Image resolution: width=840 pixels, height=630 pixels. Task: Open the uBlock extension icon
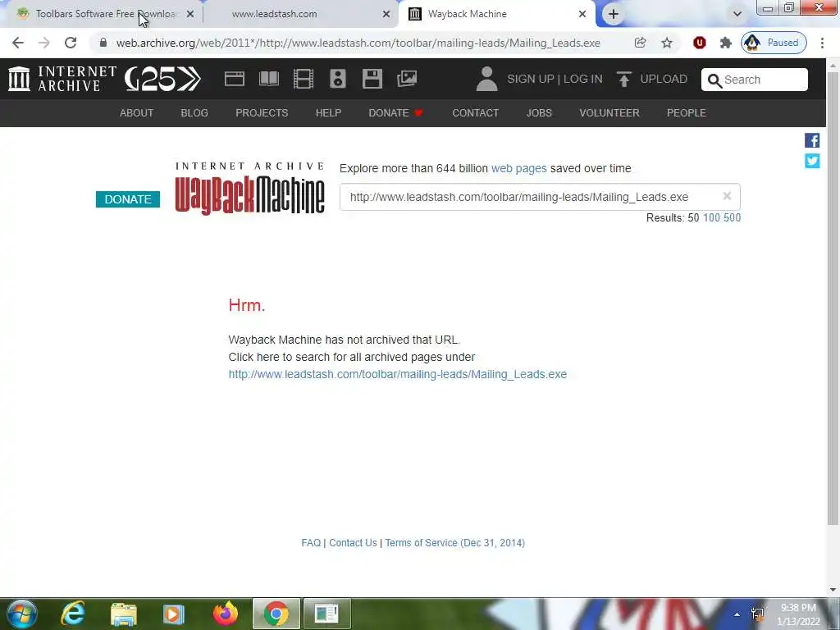(x=699, y=43)
